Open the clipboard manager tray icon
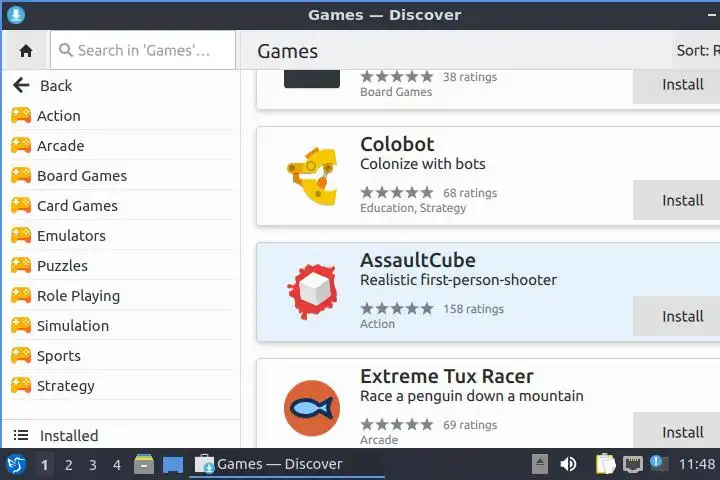Image resolution: width=720 pixels, height=480 pixels. pos(605,464)
